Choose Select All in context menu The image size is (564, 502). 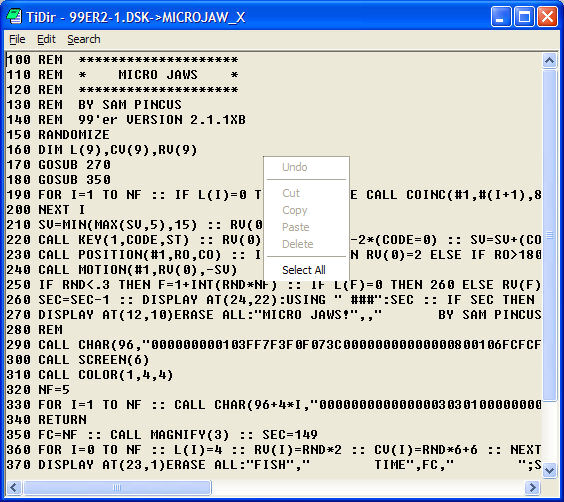304,270
